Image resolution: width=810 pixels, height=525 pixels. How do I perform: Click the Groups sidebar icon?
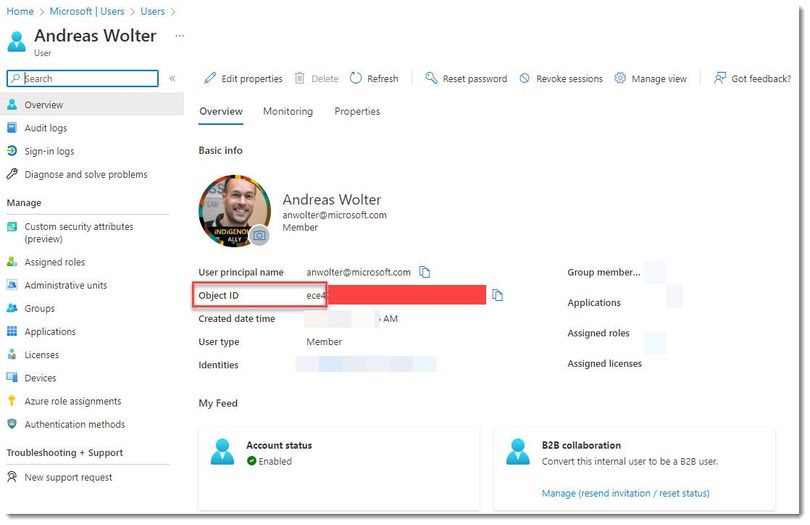(12, 308)
